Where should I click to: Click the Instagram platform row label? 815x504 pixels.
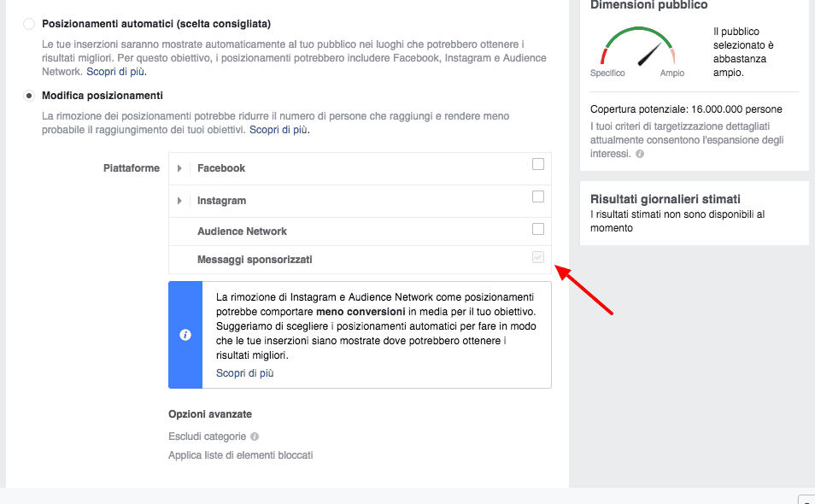[221, 201]
